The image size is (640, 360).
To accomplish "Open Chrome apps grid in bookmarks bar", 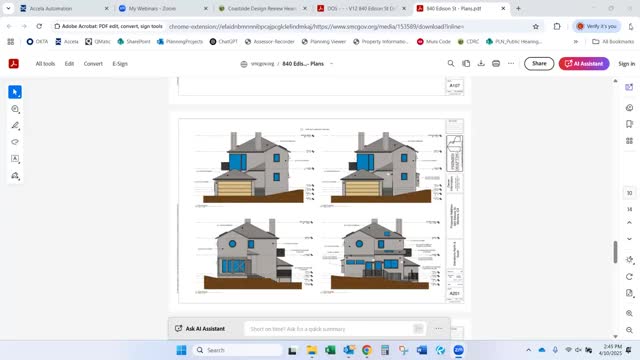I will pos(11,42).
